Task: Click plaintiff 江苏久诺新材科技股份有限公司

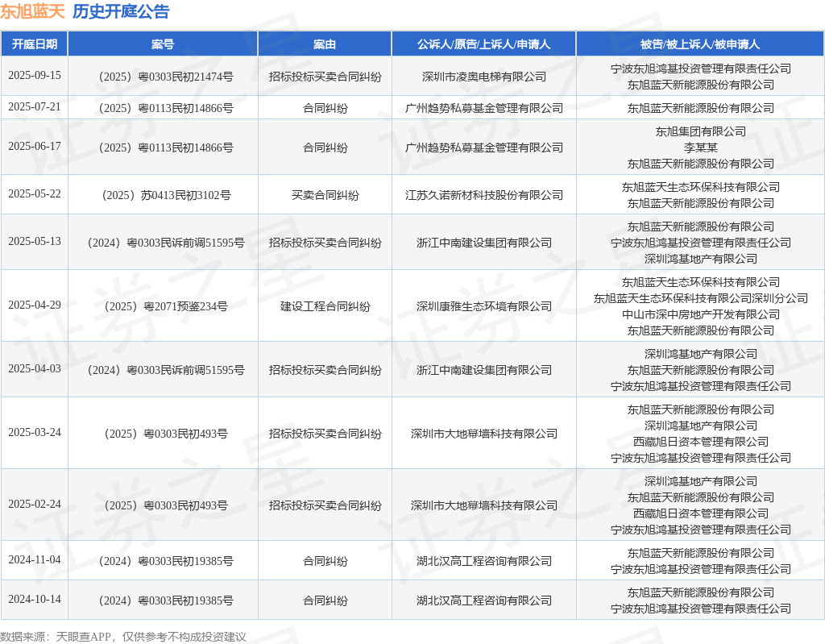Action: pos(484,195)
